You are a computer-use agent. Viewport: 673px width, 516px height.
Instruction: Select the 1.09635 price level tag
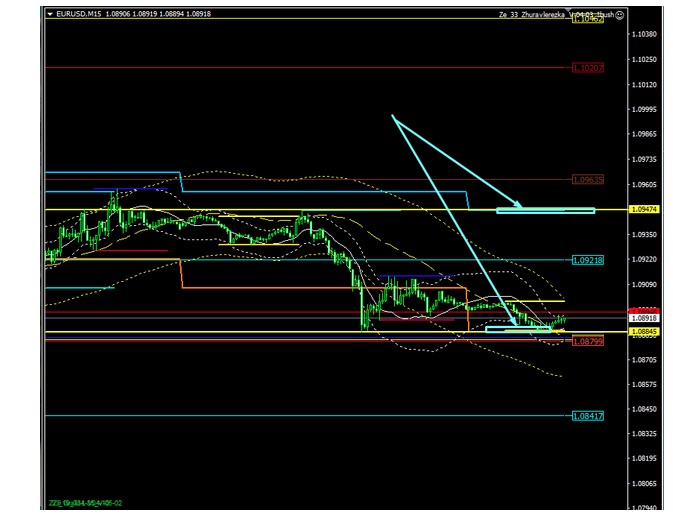pos(587,180)
